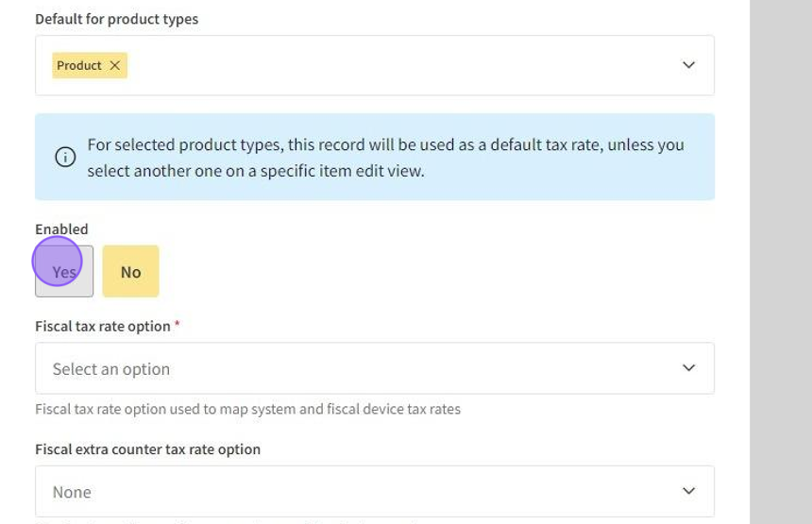812x524 pixels.
Task: Click the 'Default for product types' label
Action: 116,19
